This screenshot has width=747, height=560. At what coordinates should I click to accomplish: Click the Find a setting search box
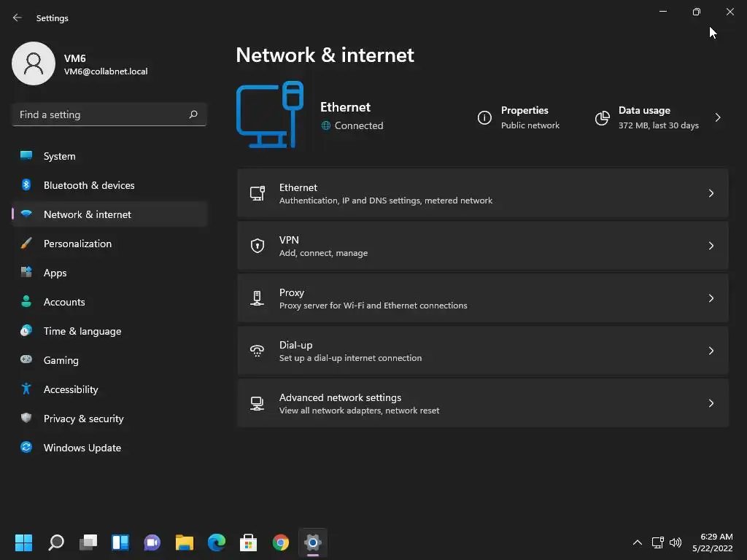pos(101,114)
